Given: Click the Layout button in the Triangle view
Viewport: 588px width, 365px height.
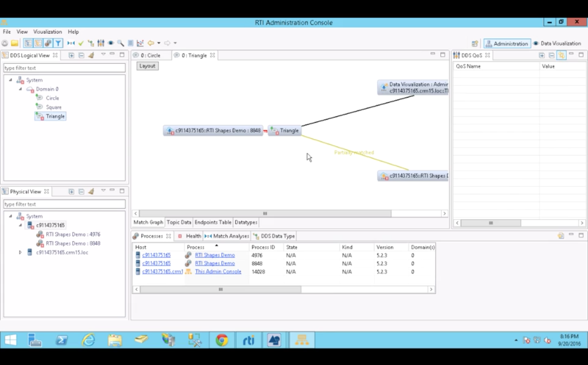Looking at the screenshot, I should (x=147, y=66).
